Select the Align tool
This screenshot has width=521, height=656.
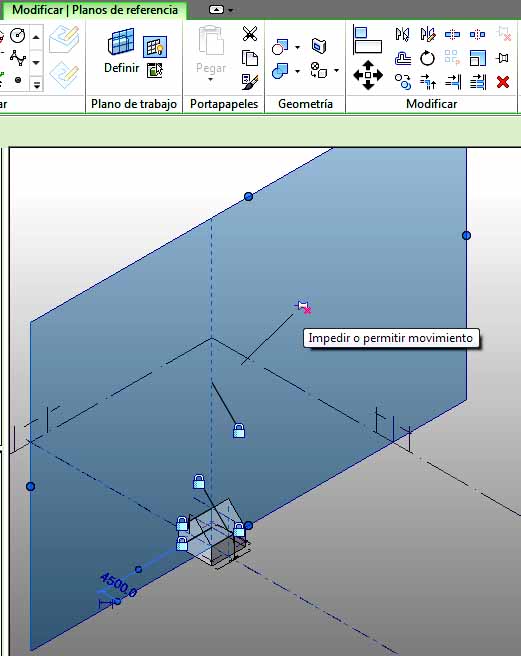(x=367, y=40)
